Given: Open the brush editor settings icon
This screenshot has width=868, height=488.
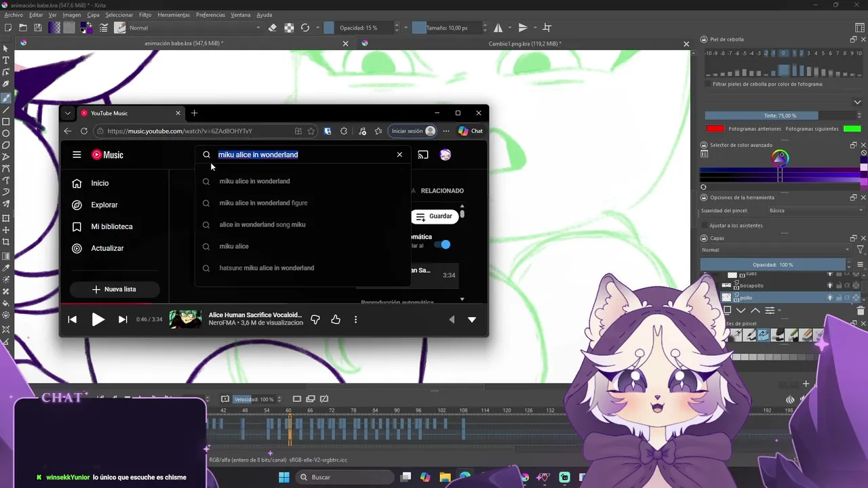Looking at the screenshot, I should point(104,28).
